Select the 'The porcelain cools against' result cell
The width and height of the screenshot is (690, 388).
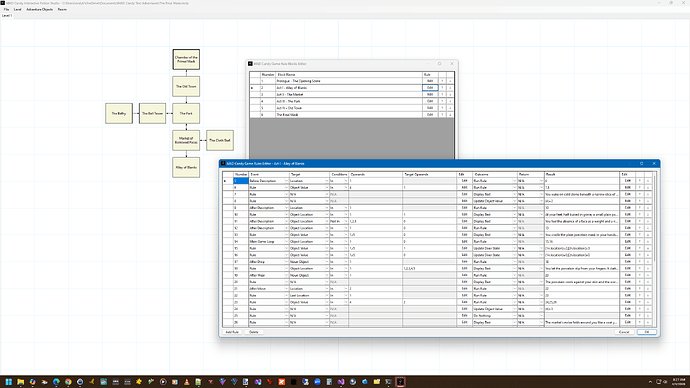tap(582, 282)
